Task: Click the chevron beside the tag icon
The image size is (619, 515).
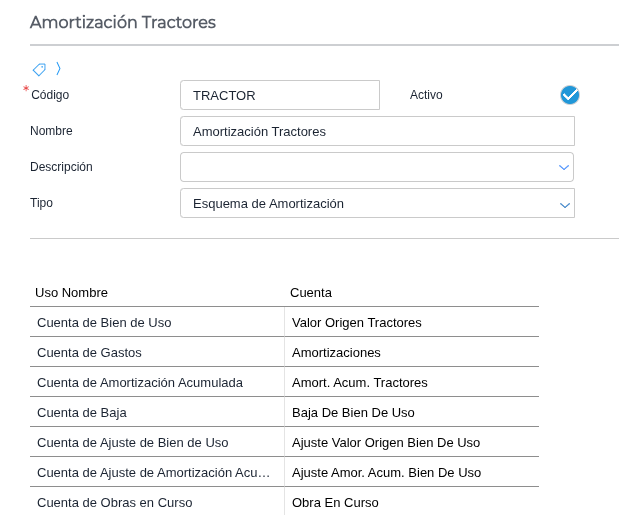Action: click(58, 69)
